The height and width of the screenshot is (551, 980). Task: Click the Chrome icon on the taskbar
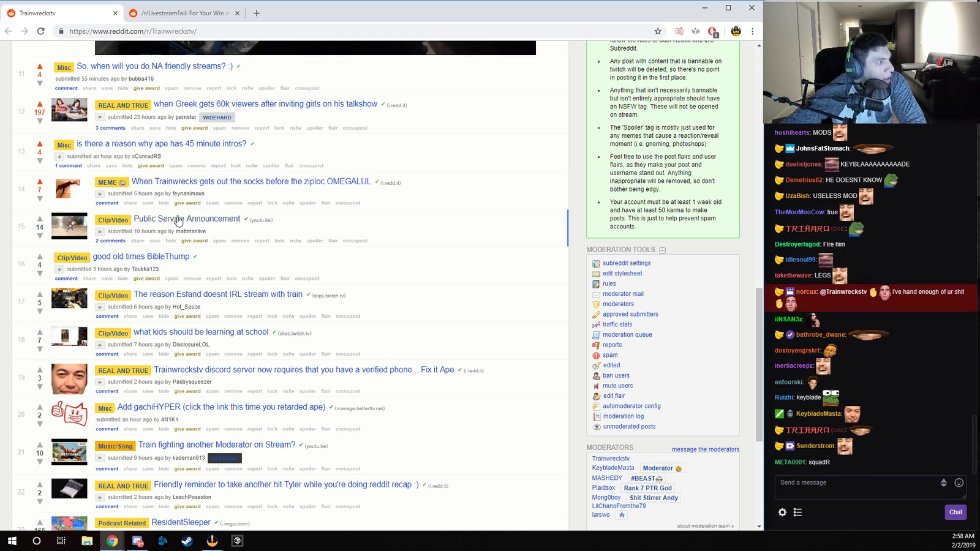pyautogui.click(x=112, y=541)
